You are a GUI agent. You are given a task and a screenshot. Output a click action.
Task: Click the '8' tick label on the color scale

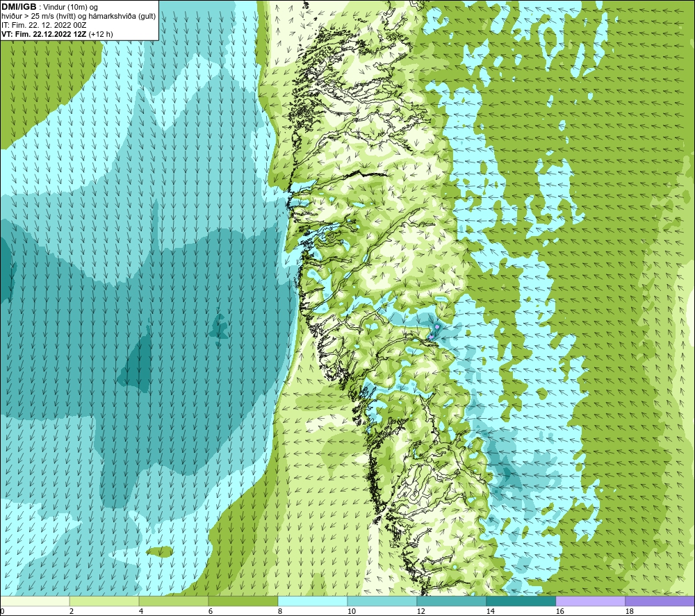click(280, 611)
